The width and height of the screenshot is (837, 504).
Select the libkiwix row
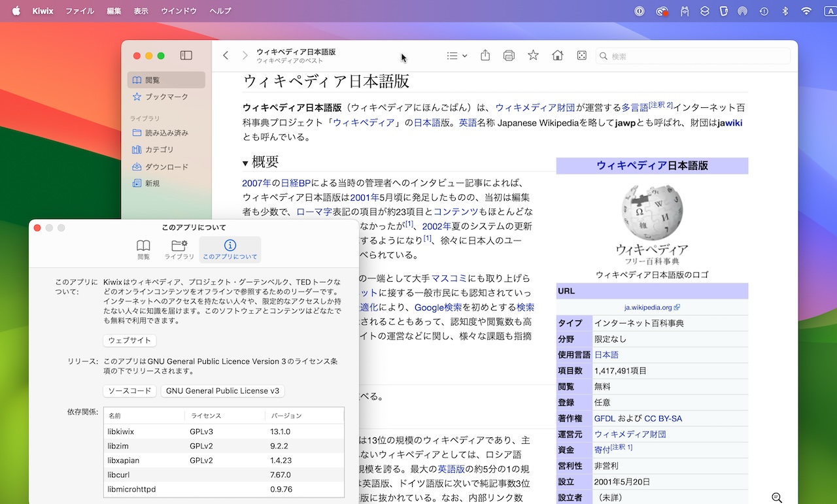tap(224, 431)
